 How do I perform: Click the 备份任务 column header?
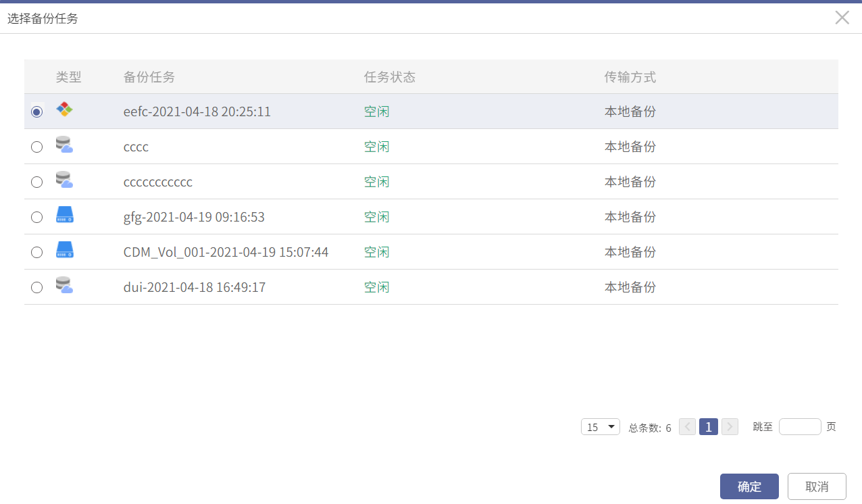pos(149,77)
